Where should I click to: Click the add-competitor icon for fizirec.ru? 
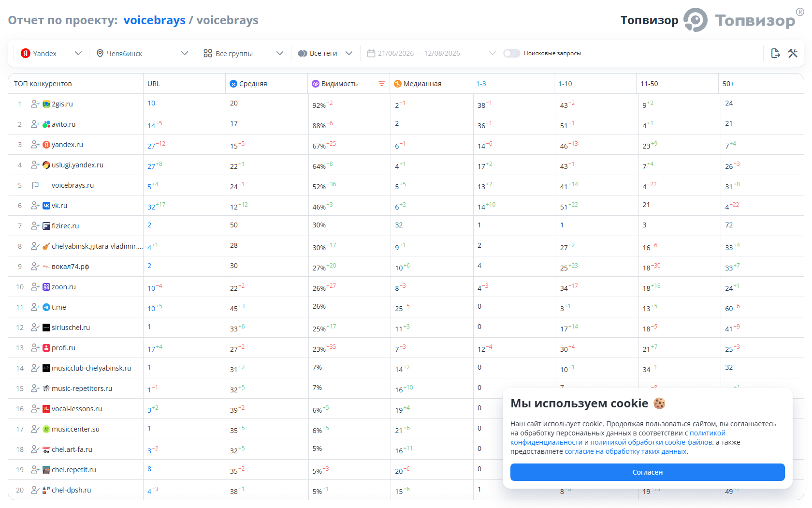pos(35,226)
